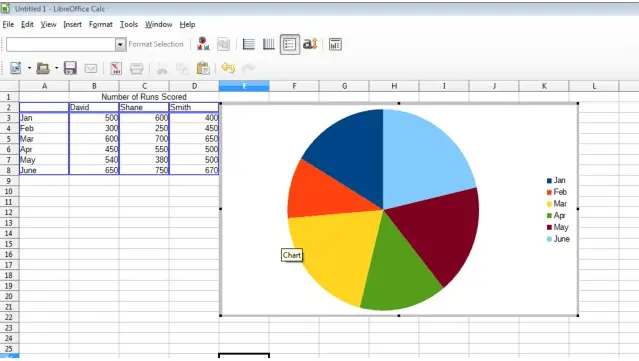Open the Tools menu
The width and height of the screenshot is (639, 361).
(129, 24)
